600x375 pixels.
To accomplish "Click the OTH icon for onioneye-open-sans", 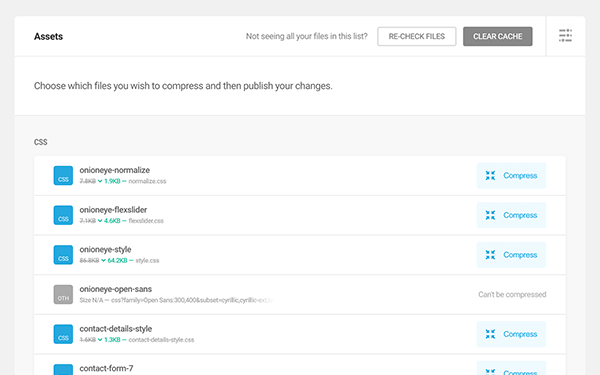I will tap(63, 294).
